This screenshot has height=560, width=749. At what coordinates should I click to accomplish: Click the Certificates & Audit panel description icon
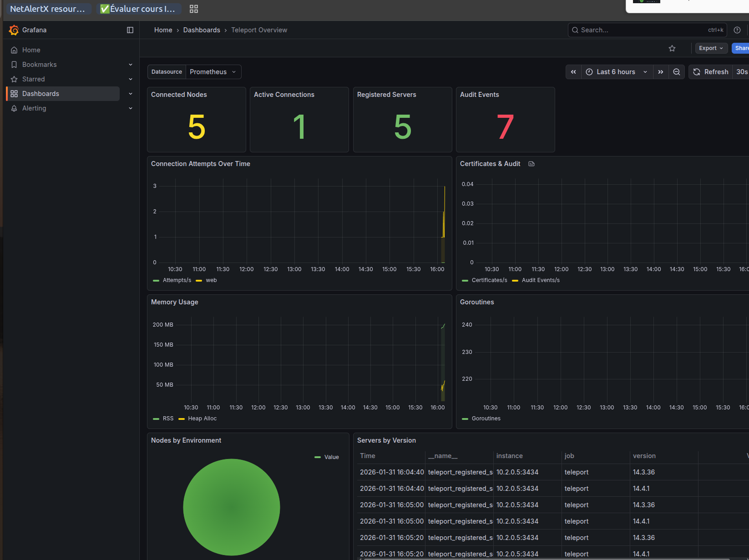coord(531,164)
